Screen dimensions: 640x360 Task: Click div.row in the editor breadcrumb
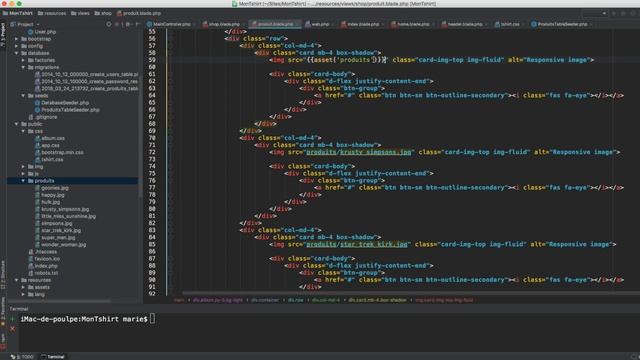[296, 300]
